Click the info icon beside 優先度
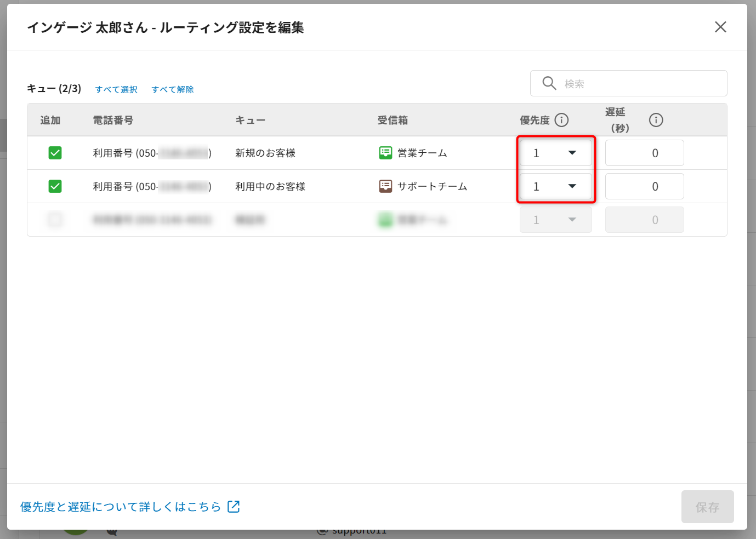756x539 pixels. click(x=561, y=120)
